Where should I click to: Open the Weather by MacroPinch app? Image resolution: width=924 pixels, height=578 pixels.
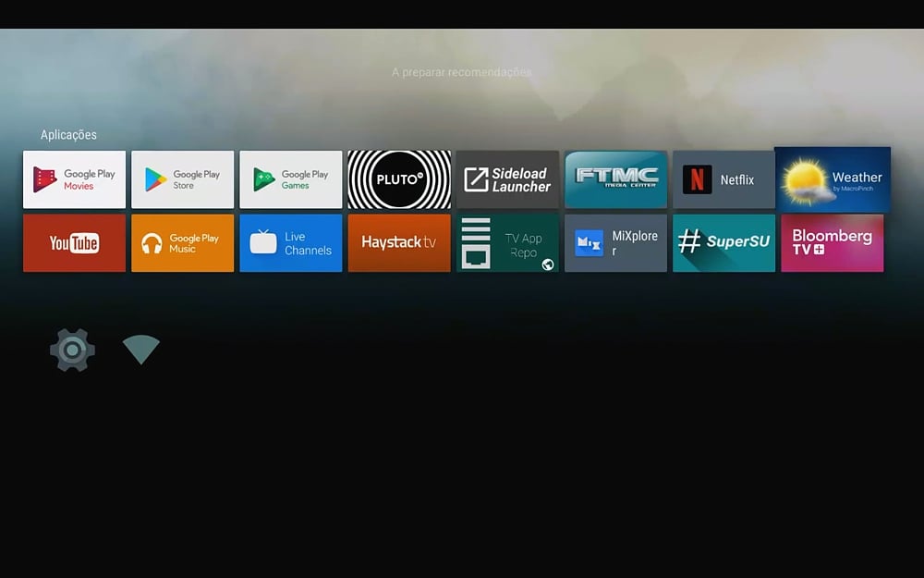(832, 178)
